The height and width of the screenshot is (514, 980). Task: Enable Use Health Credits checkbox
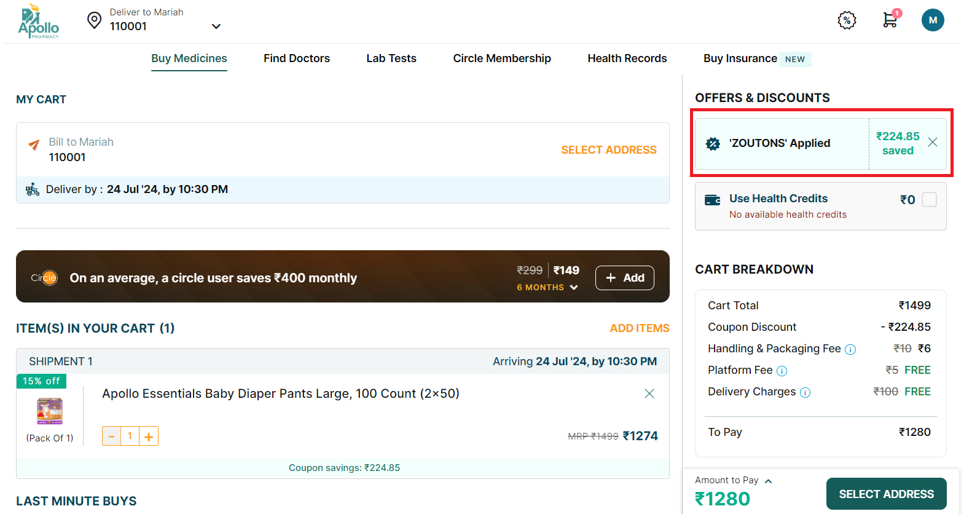point(929,200)
